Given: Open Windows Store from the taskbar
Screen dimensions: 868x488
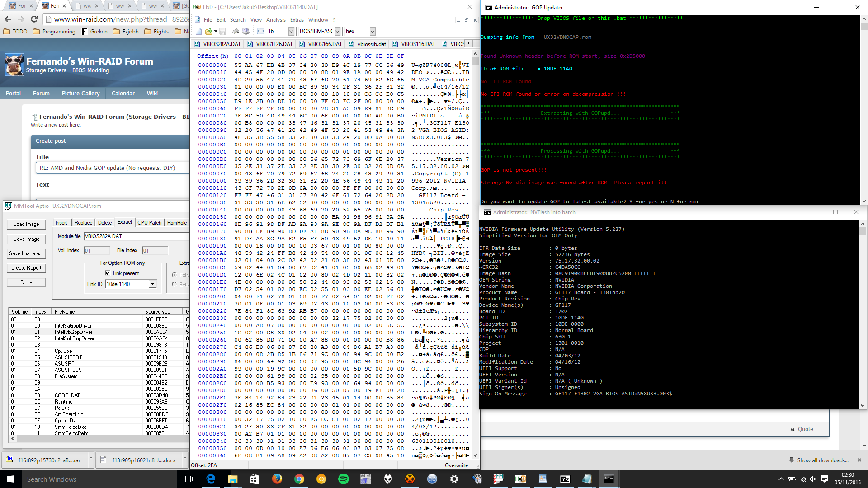Looking at the screenshot, I should [x=255, y=479].
